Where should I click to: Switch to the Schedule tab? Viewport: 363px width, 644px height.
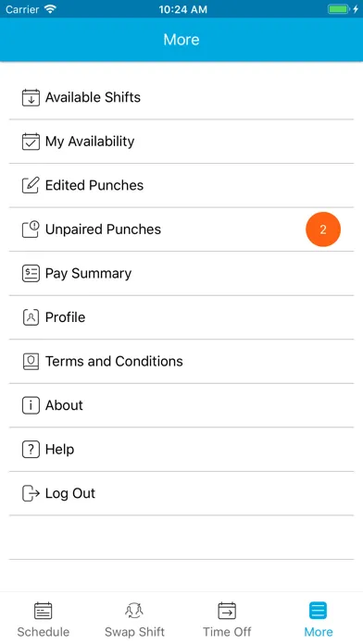coord(44,619)
